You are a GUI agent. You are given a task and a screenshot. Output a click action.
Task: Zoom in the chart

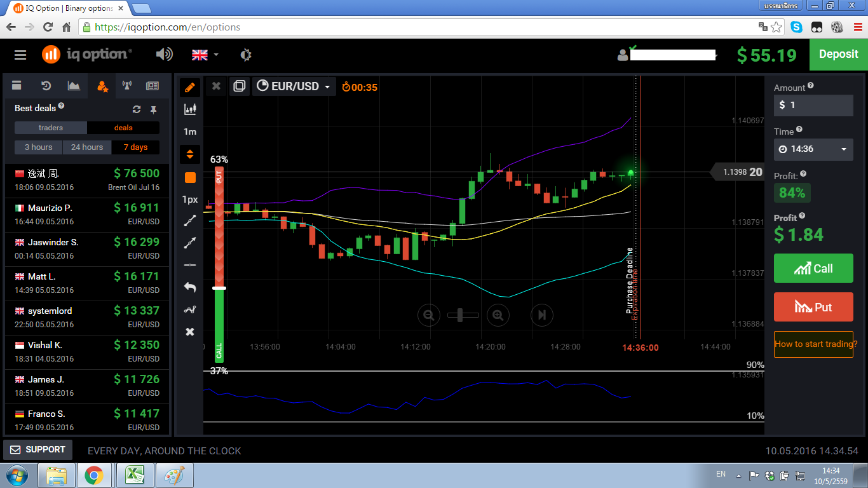click(x=498, y=315)
